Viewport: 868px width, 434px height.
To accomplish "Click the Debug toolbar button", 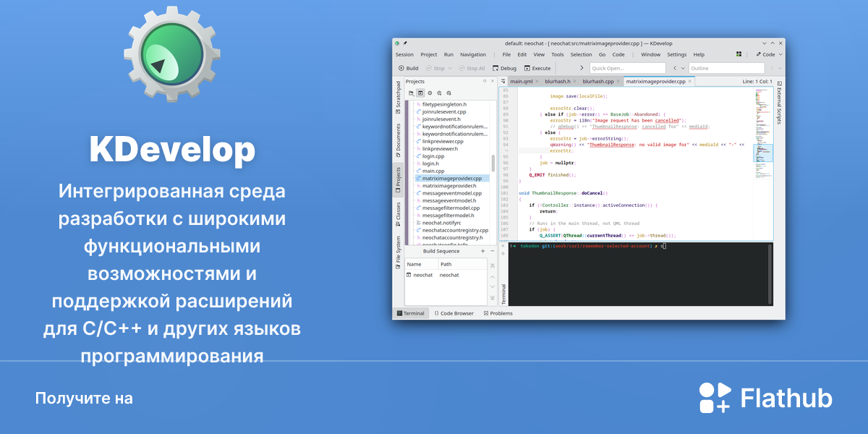I will (x=505, y=68).
